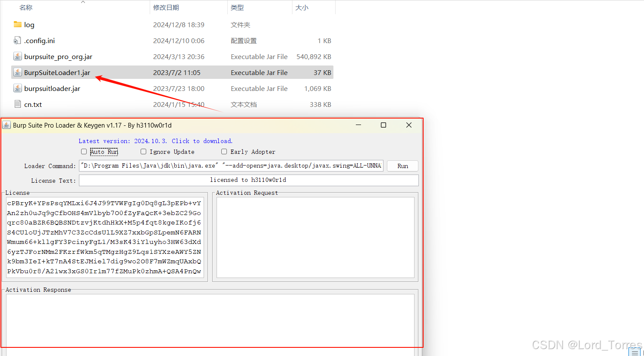Click the 540,892 KB size cell
The width and height of the screenshot is (644, 356).
coord(314,56)
